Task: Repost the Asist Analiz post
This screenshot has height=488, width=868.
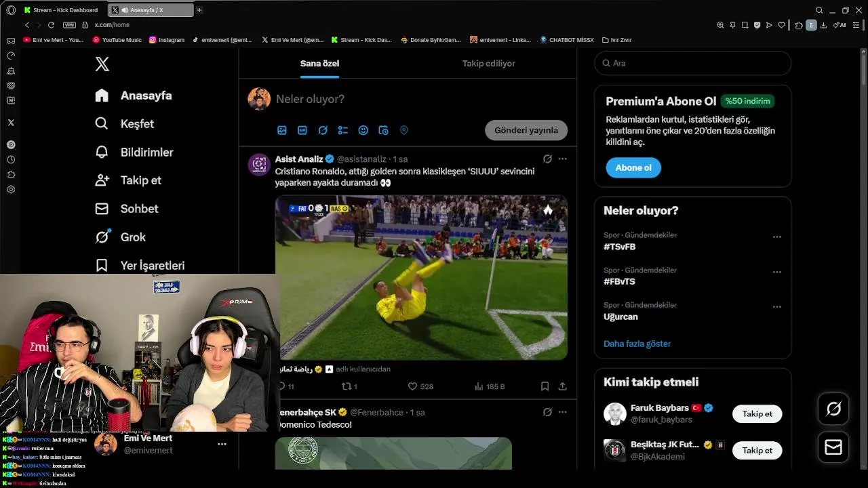Action: pyautogui.click(x=349, y=386)
